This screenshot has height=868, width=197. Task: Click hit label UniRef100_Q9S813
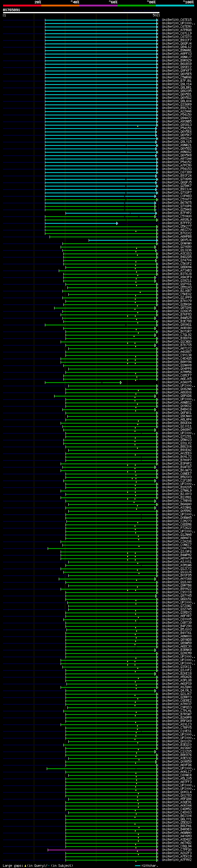pyautogui.click(x=177, y=125)
